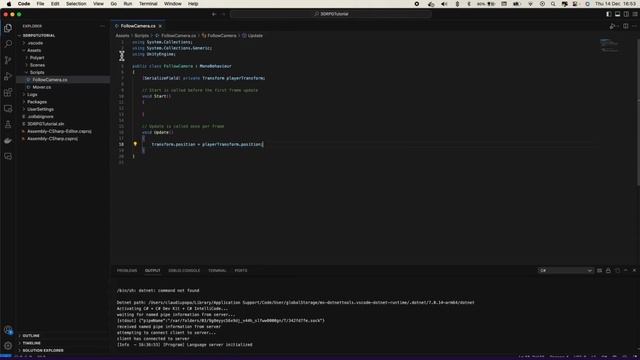640x360 pixels.
Task: Clear the Output panel
Action: pos(599,271)
